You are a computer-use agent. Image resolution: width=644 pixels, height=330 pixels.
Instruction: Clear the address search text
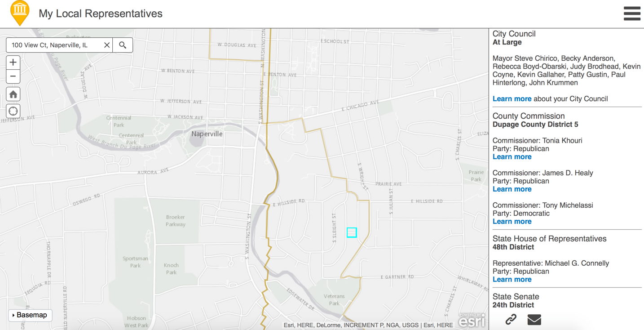coord(107,45)
